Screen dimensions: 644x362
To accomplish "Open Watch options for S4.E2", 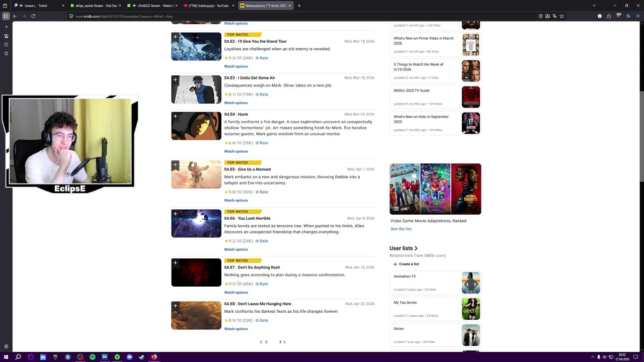I will pos(236,66).
